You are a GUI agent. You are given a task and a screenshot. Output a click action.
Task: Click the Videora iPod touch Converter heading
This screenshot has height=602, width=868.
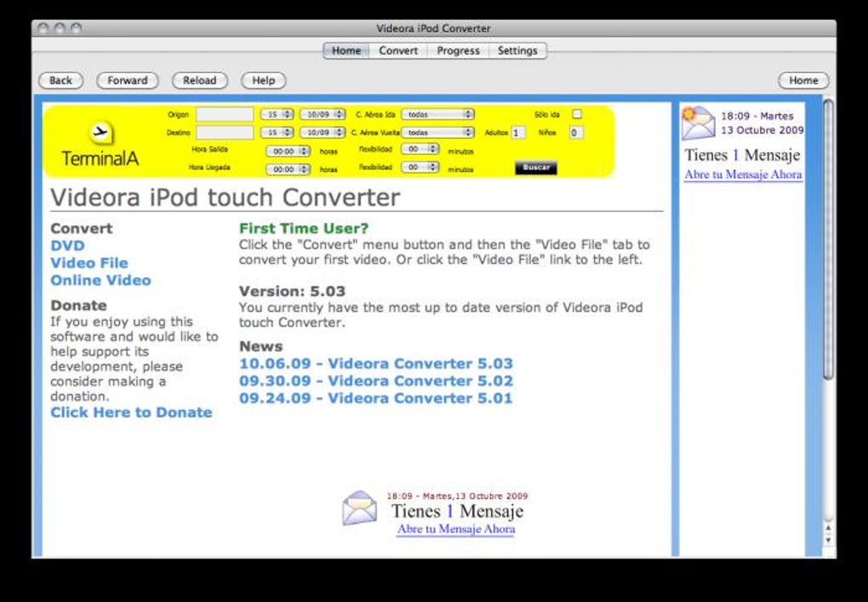[x=226, y=197]
